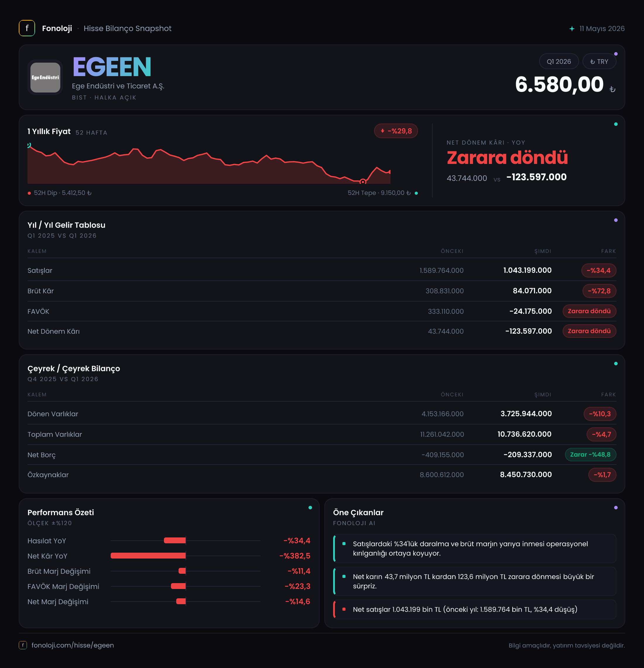Select the TRY currency pill

coord(599,61)
